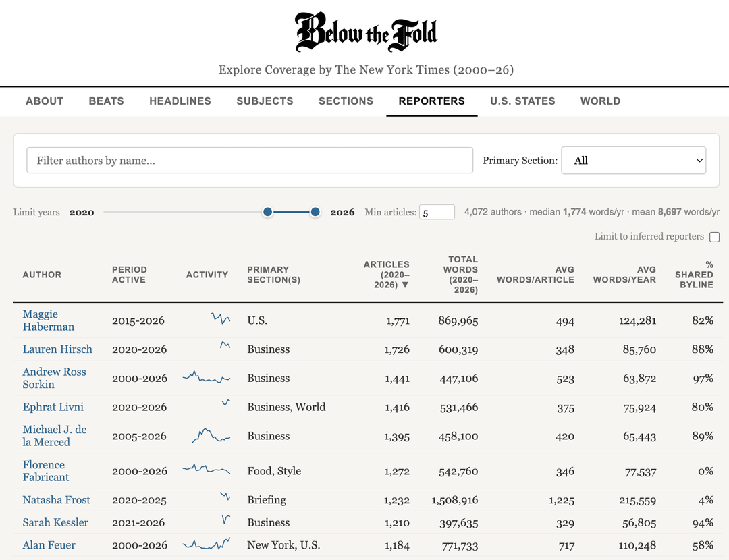
Task: Click Sarah Kessler's activity sparkline
Action: pyautogui.click(x=225, y=521)
